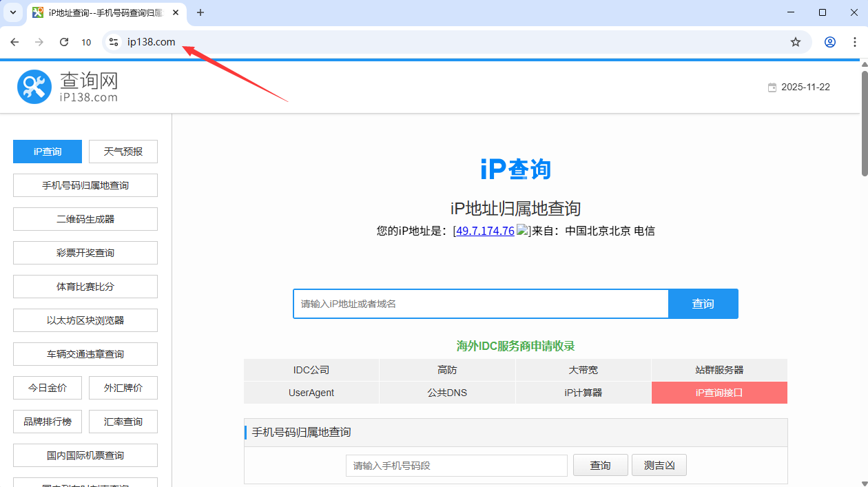Expand the tab search dropdown arrow
The image size is (868, 487).
(12, 12)
